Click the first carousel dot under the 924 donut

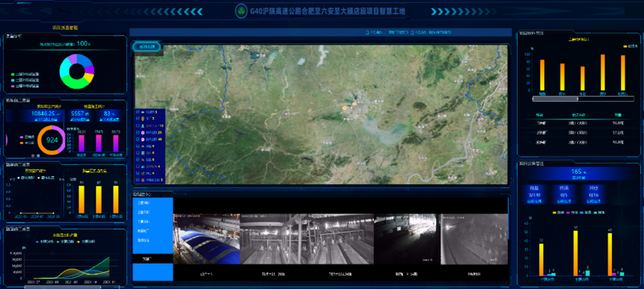click(x=33, y=155)
